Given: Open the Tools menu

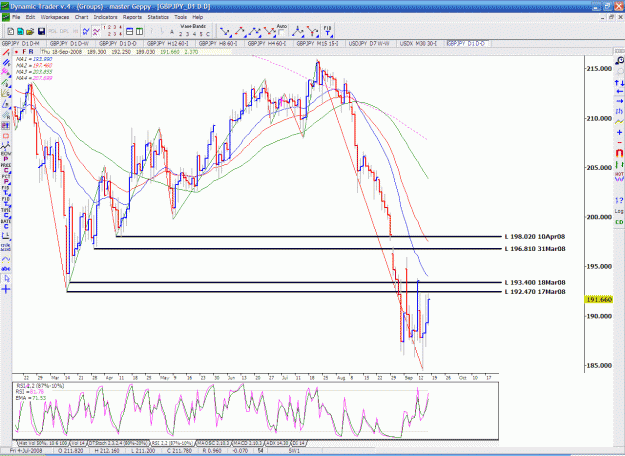Looking at the screenshot, I should [x=180, y=17].
